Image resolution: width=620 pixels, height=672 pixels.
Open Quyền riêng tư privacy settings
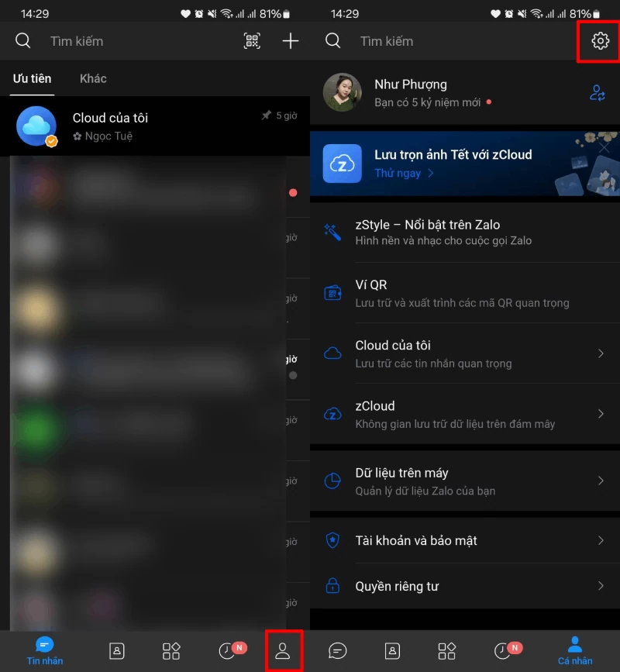[x=465, y=586]
